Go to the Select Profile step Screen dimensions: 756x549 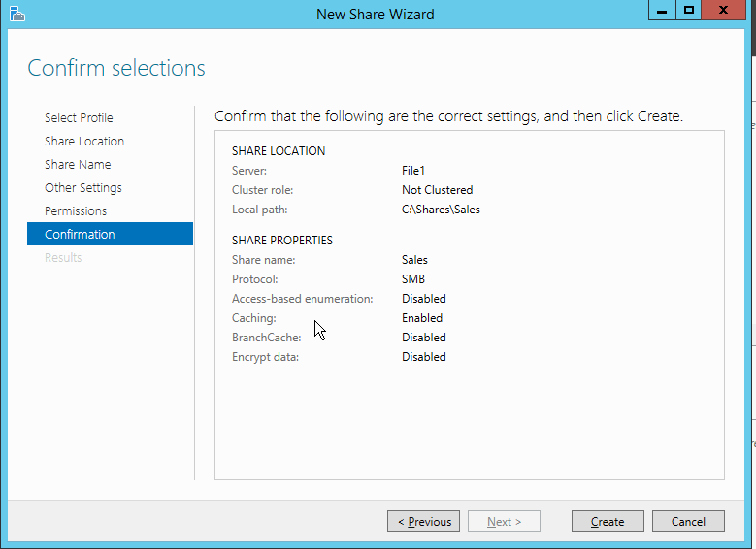point(79,117)
